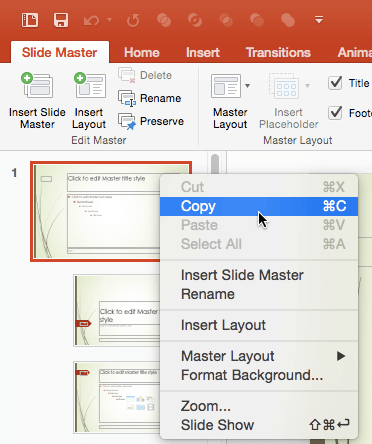This screenshot has width=372, height=444.
Task: Choose Format Background... in context menu
Action: [x=259, y=375]
